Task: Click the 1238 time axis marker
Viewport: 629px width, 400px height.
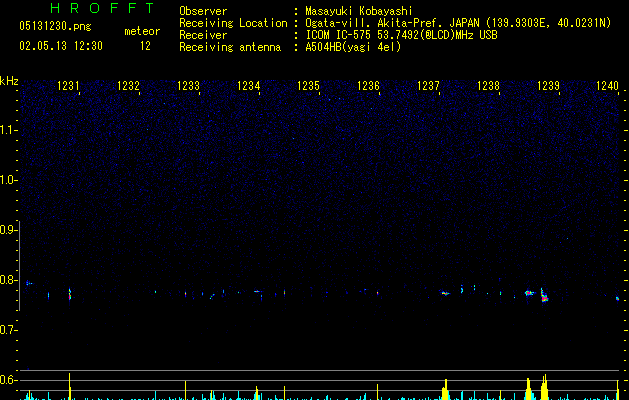Action: click(x=488, y=85)
